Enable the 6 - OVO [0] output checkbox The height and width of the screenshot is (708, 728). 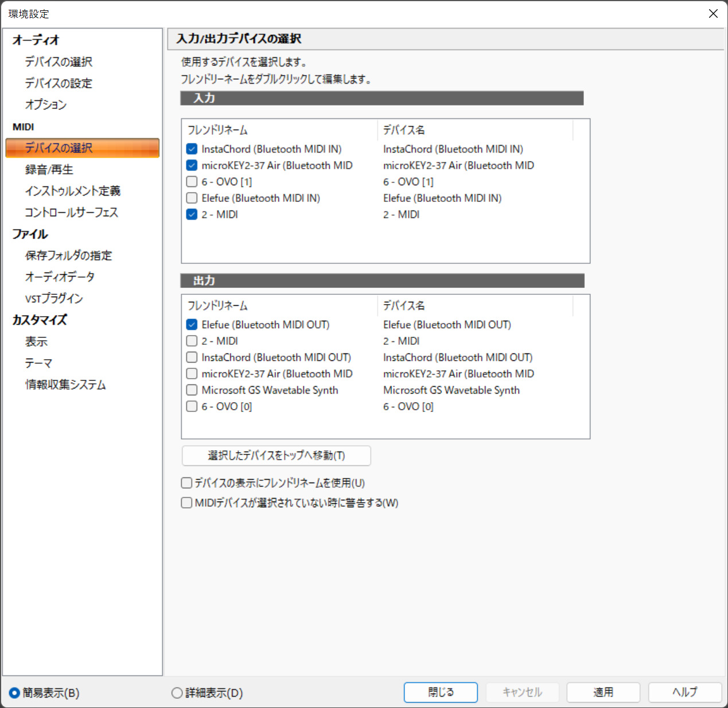(192, 406)
